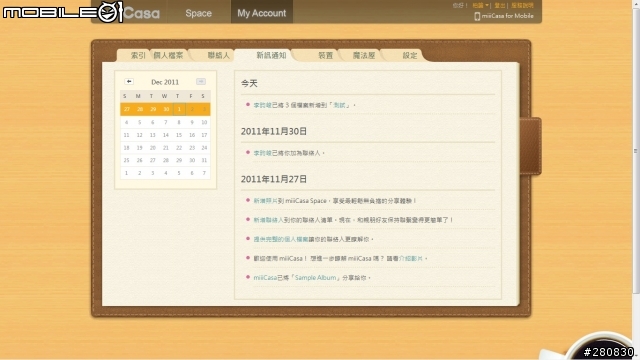Open the 測試 album link in today's notification

coord(339,105)
